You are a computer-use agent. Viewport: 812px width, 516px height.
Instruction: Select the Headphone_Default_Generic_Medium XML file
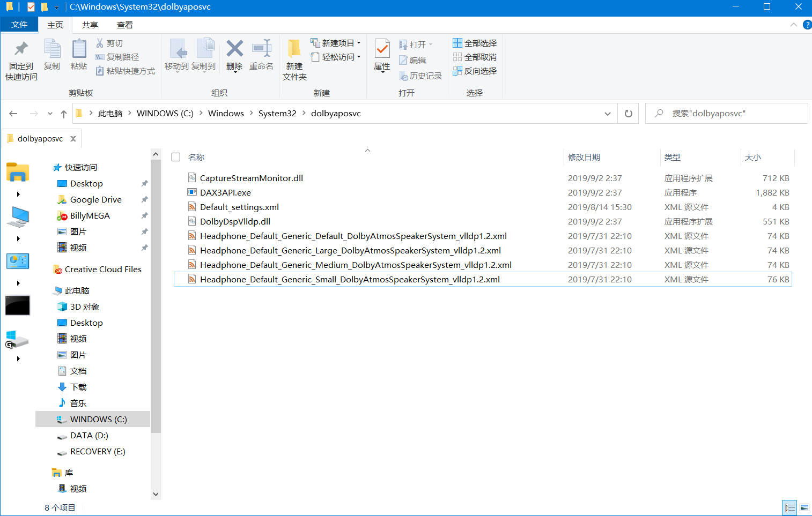(x=483, y=265)
